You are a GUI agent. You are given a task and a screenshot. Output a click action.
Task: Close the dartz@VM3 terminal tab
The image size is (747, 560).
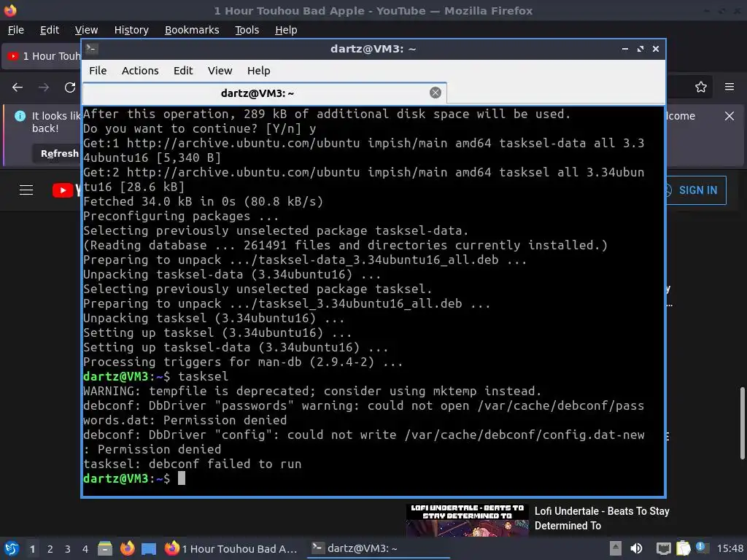(x=435, y=93)
